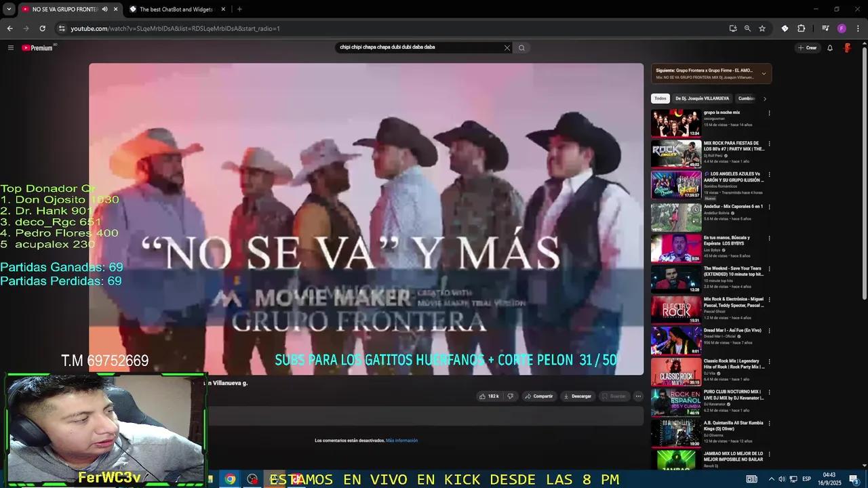This screenshot has width=868, height=488.
Task: Open the Chrome profile avatar F
Action: coord(842,28)
